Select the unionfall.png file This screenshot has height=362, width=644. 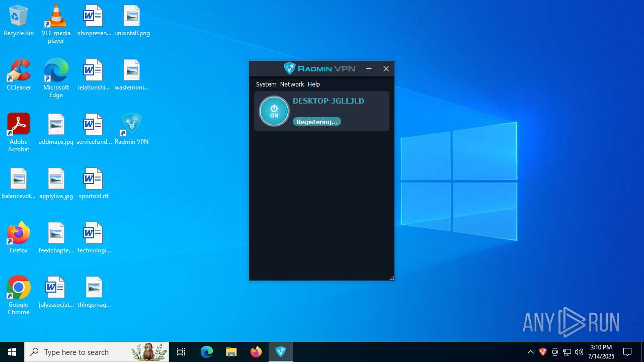132,21
